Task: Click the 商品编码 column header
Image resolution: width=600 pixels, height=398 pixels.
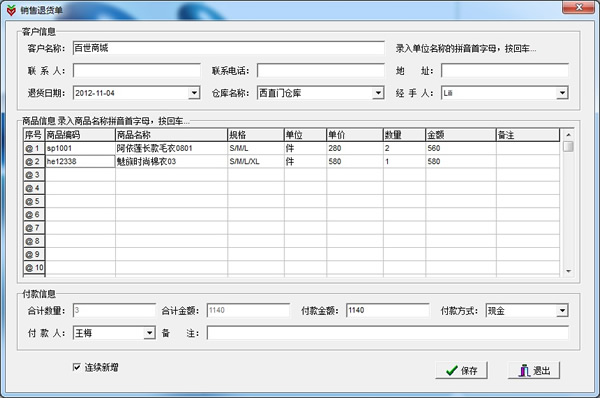Action: 80,135
